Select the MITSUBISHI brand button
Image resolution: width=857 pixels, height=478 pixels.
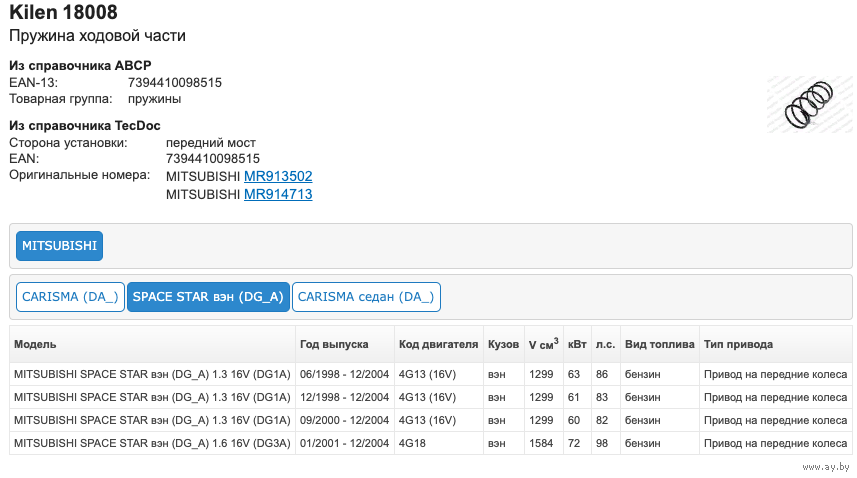(60, 246)
